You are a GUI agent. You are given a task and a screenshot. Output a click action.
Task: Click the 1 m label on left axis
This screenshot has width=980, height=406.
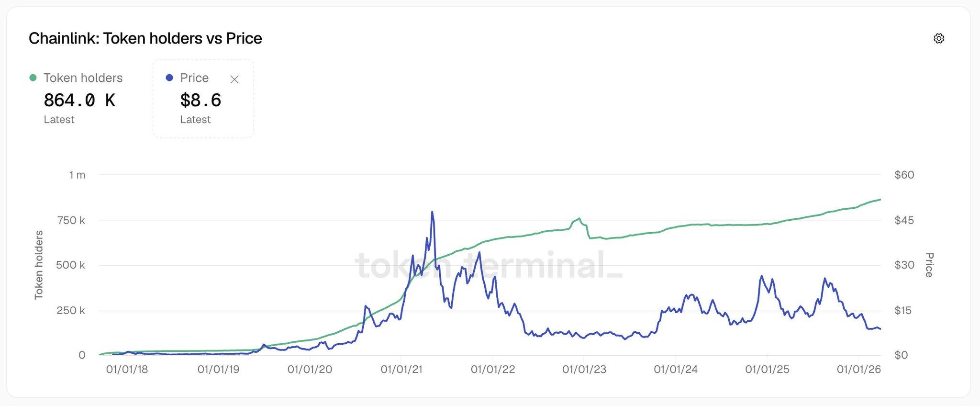click(x=77, y=175)
